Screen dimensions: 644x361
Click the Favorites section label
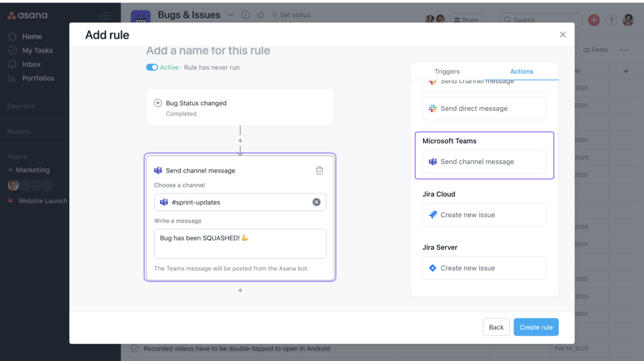click(x=21, y=106)
